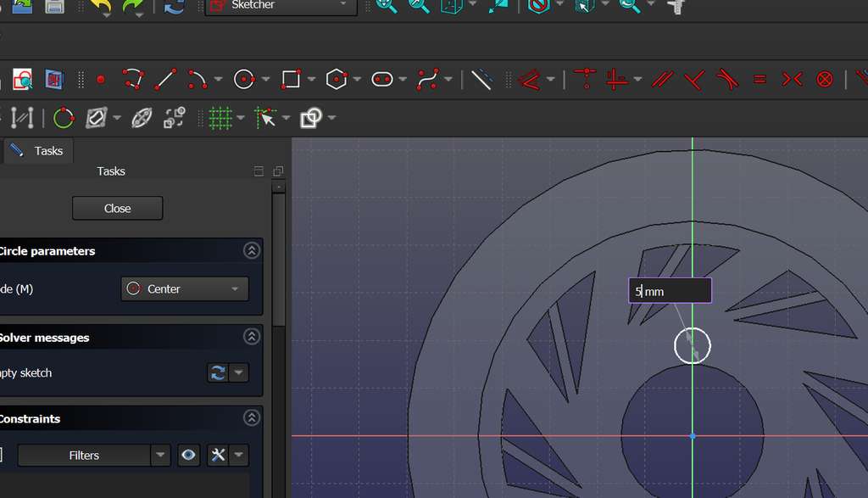The height and width of the screenshot is (498, 868).
Task: Switch to the Tasks tab
Action: [38, 151]
